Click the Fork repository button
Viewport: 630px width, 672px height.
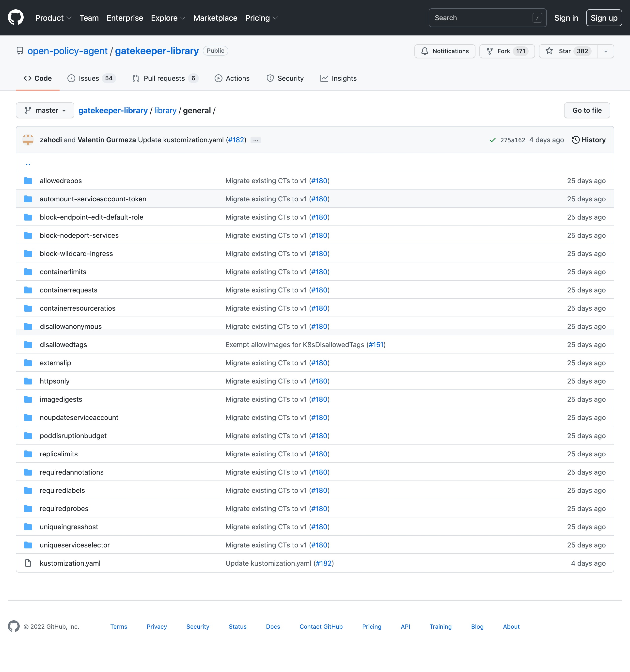[x=507, y=51]
